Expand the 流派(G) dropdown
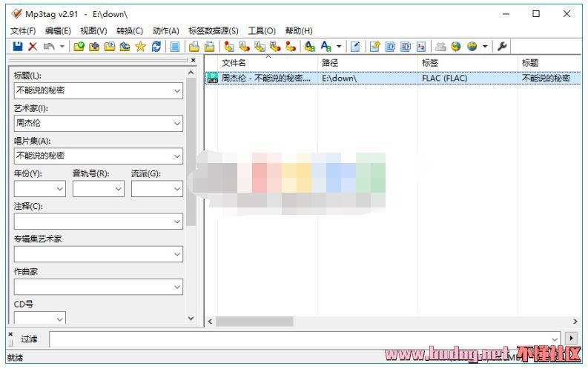This screenshot has height=369, width=588. 177,189
